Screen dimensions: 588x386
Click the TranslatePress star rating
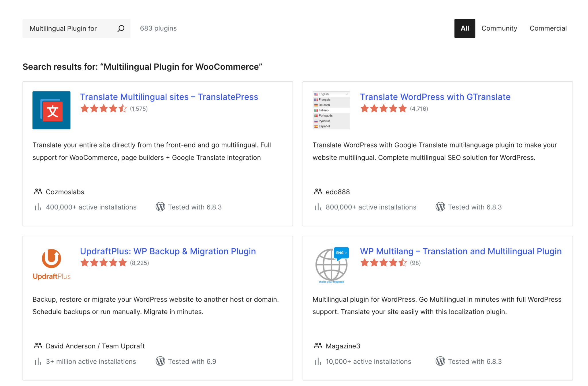[103, 109]
